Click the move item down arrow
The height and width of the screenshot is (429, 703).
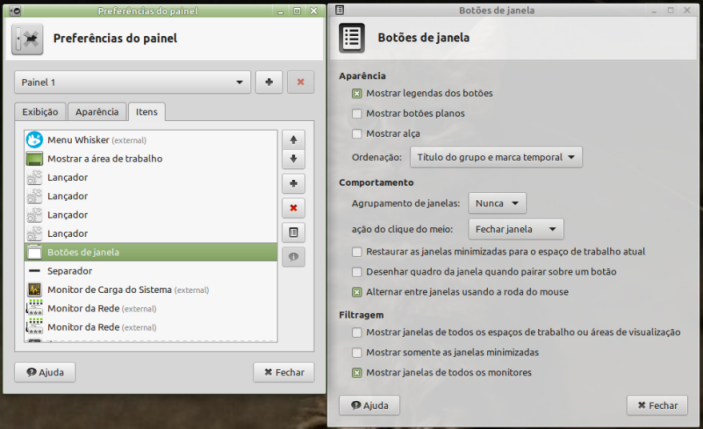294,159
